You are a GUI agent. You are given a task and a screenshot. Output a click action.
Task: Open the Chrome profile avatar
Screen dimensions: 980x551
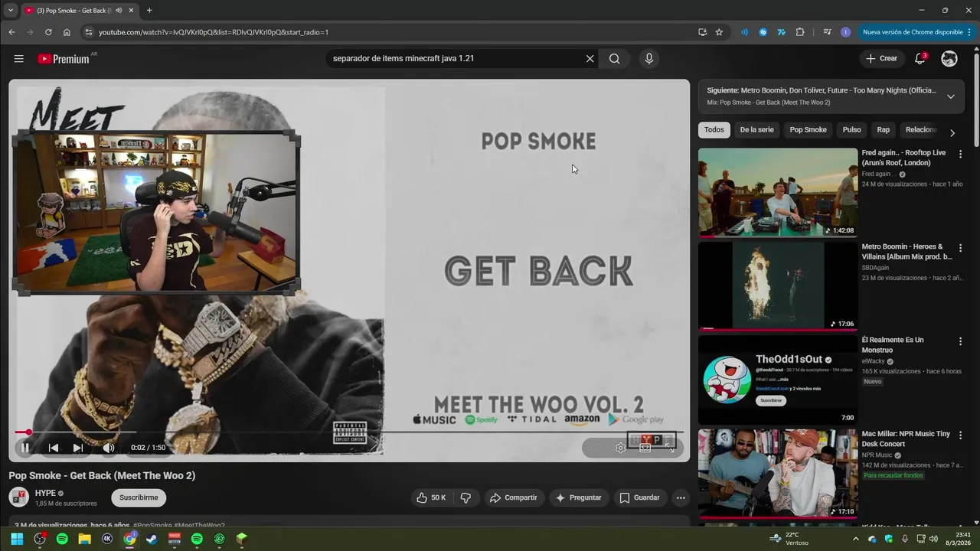pyautogui.click(x=845, y=32)
